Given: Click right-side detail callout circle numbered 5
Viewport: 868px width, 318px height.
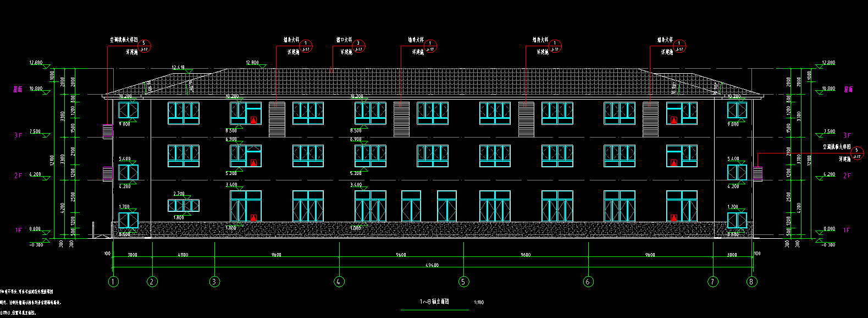Looking at the screenshot, I should (856, 153).
